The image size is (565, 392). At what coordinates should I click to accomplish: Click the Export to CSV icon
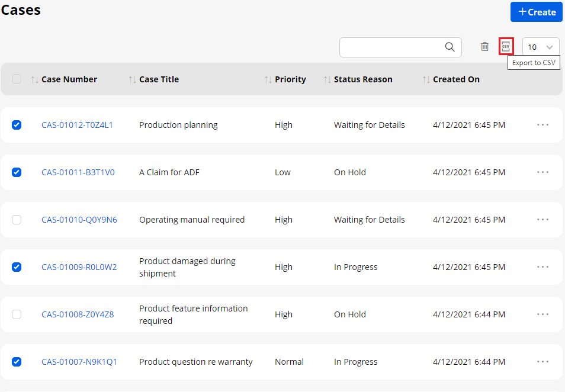[506, 46]
